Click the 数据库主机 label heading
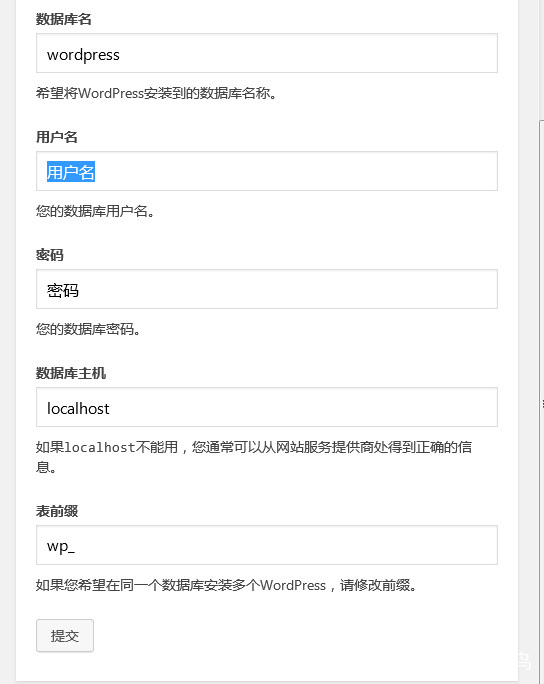Image resolution: width=544 pixels, height=684 pixels. click(x=71, y=373)
